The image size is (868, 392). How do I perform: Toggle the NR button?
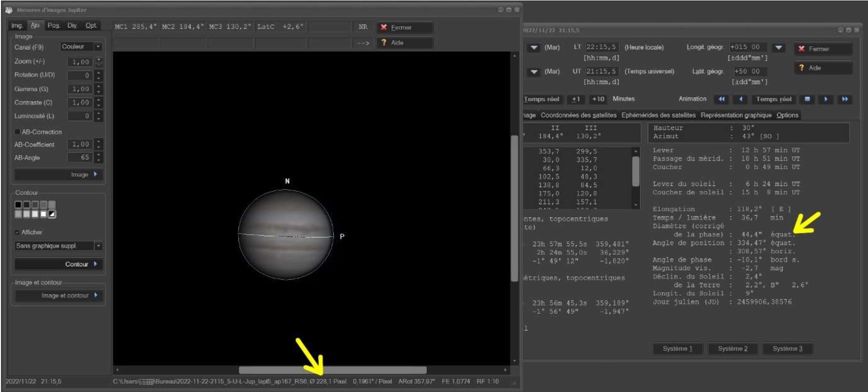point(363,27)
